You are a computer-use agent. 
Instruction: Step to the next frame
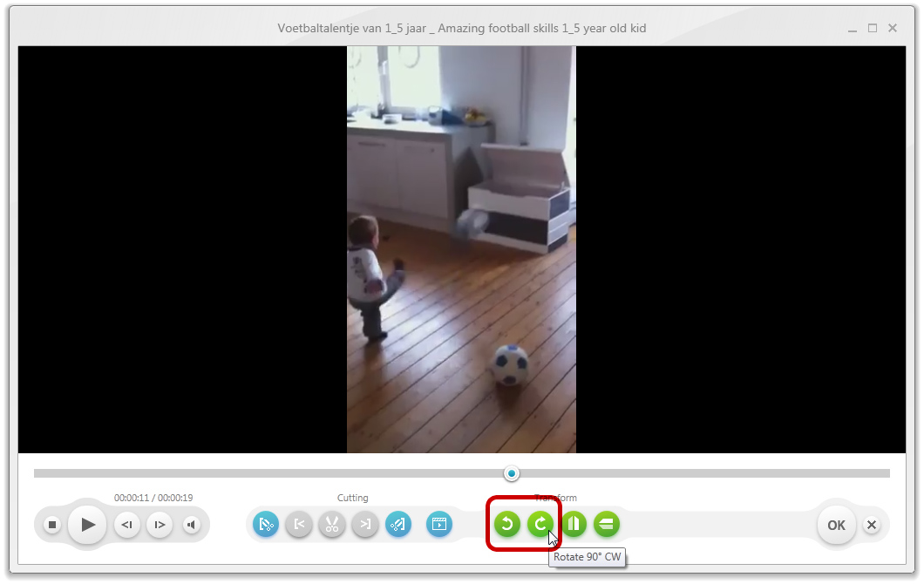[x=160, y=525]
